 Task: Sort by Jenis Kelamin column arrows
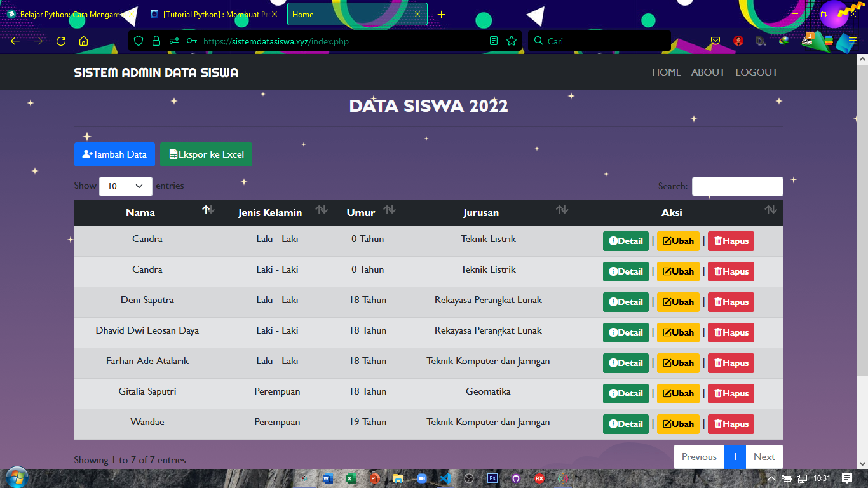(322, 210)
